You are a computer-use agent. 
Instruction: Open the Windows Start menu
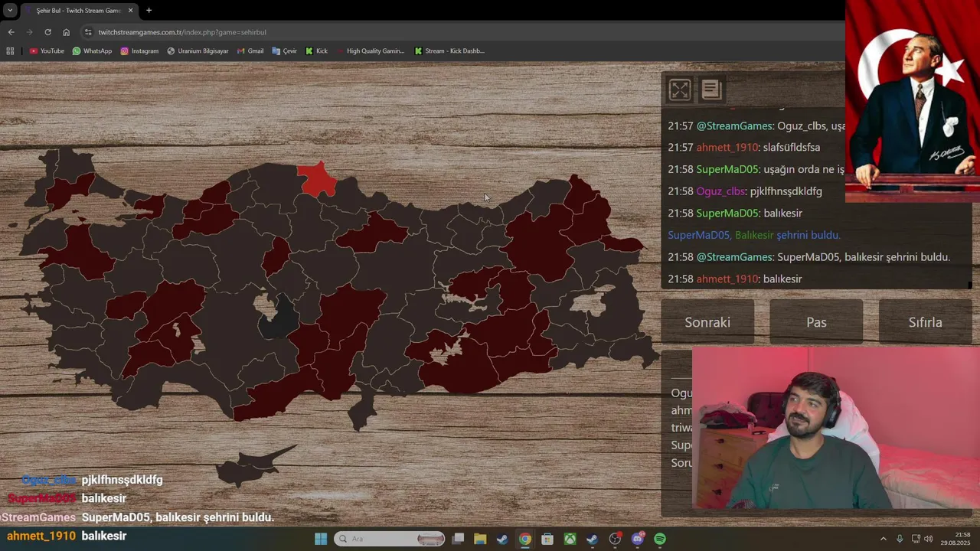click(321, 539)
